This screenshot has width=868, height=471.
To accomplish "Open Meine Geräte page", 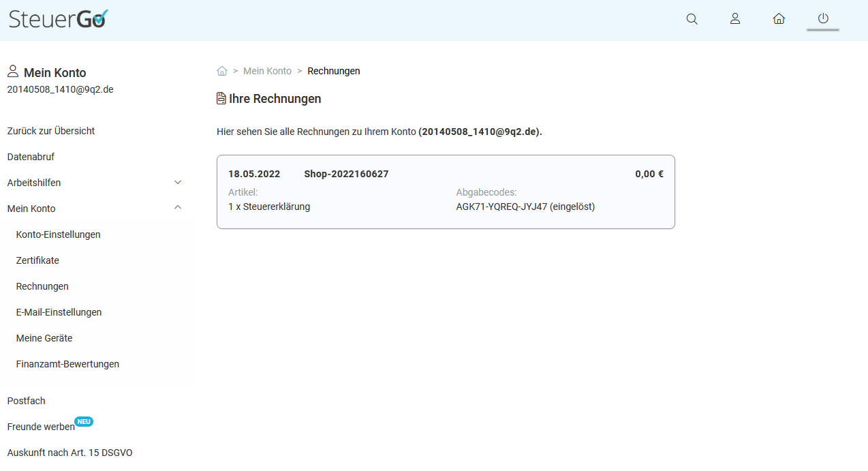I will (x=44, y=338).
